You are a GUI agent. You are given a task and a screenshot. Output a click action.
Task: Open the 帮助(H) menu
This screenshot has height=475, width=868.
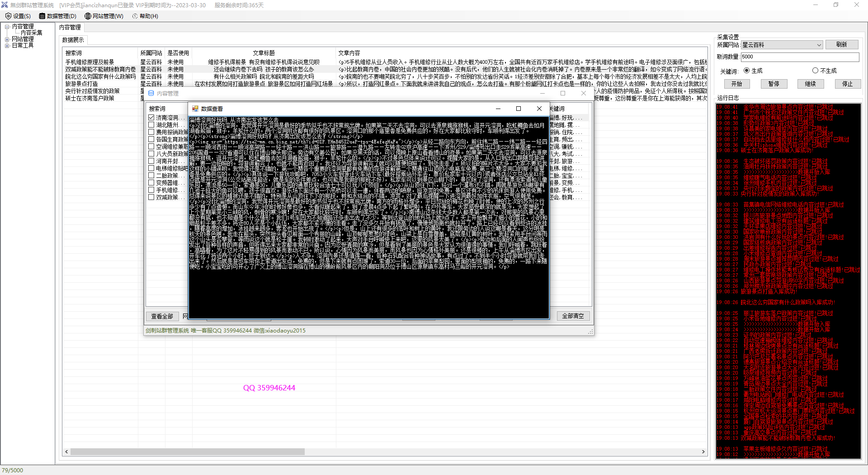145,16
